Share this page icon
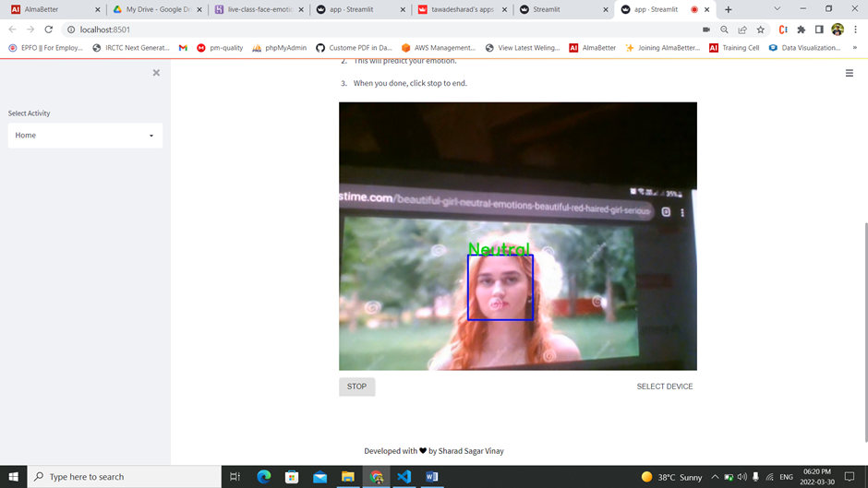Image resolution: width=868 pixels, height=488 pixels. pyautogui.click(x=742, y=30)
